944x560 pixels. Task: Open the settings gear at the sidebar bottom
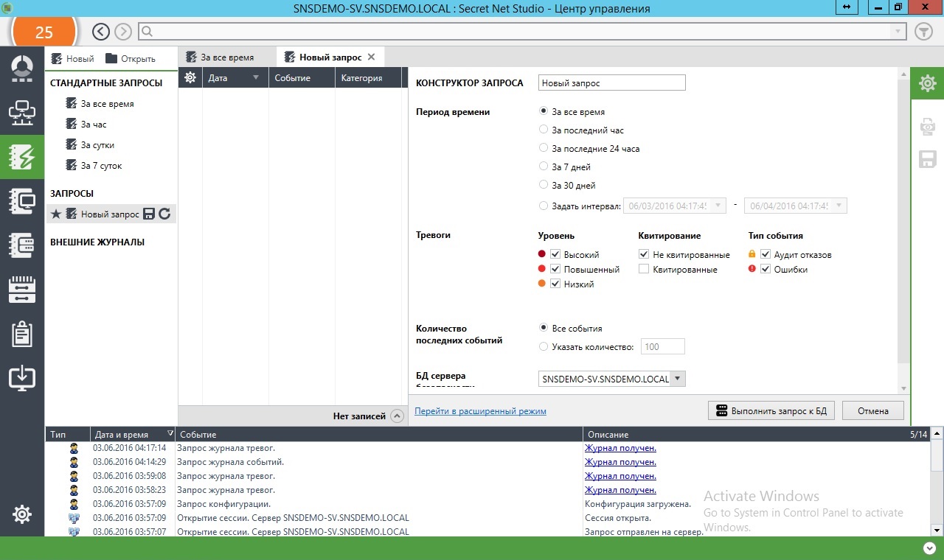point(22,514)
